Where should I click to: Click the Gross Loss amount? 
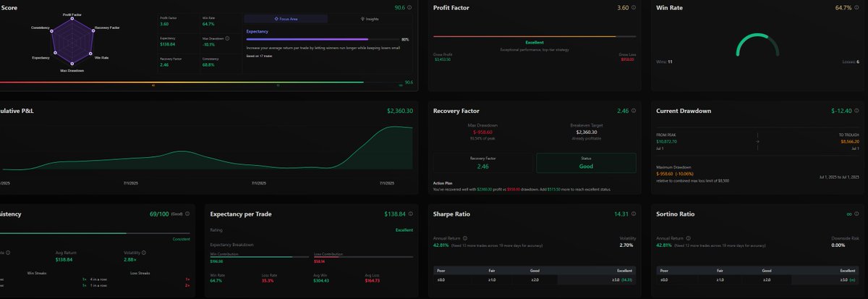click(628, 59)
